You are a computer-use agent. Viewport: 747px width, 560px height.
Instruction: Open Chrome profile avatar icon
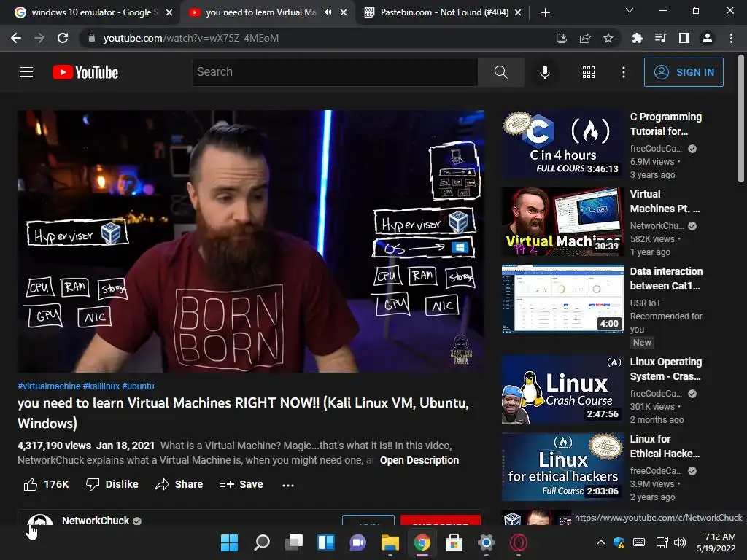click(x=708, y=38)
